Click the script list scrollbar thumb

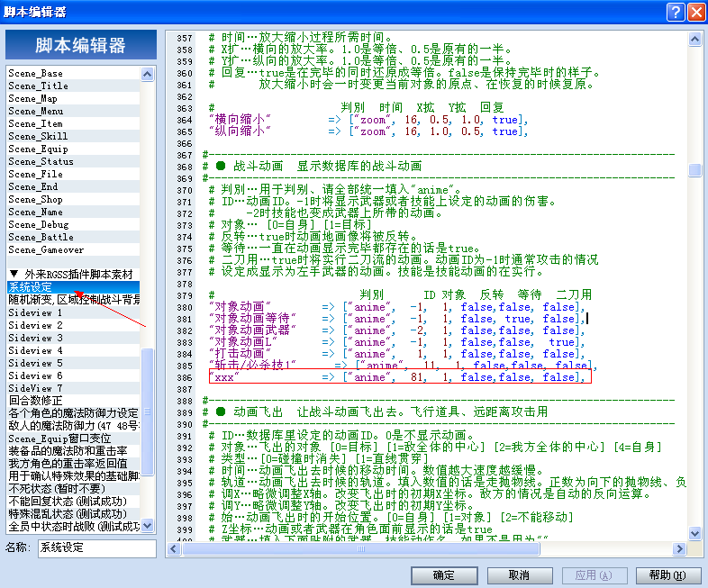(147, 412)
